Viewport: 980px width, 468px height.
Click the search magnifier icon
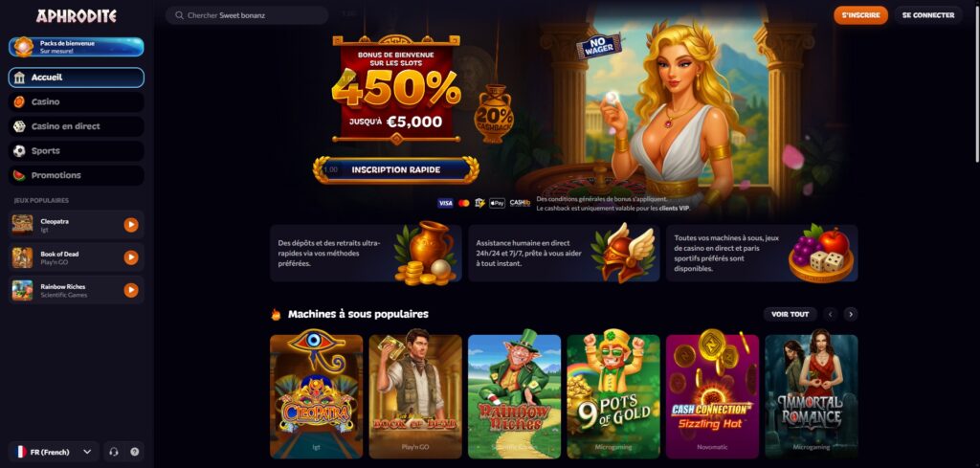179,15
